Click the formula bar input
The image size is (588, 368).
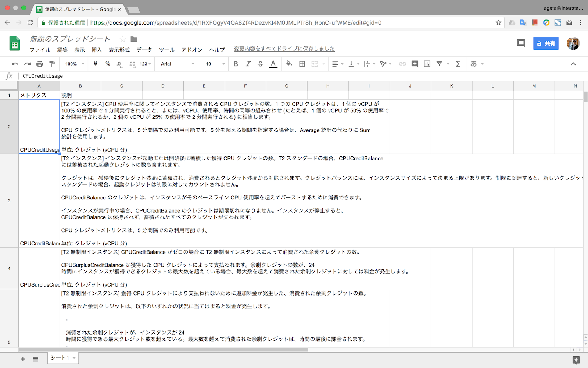point(303,76)
